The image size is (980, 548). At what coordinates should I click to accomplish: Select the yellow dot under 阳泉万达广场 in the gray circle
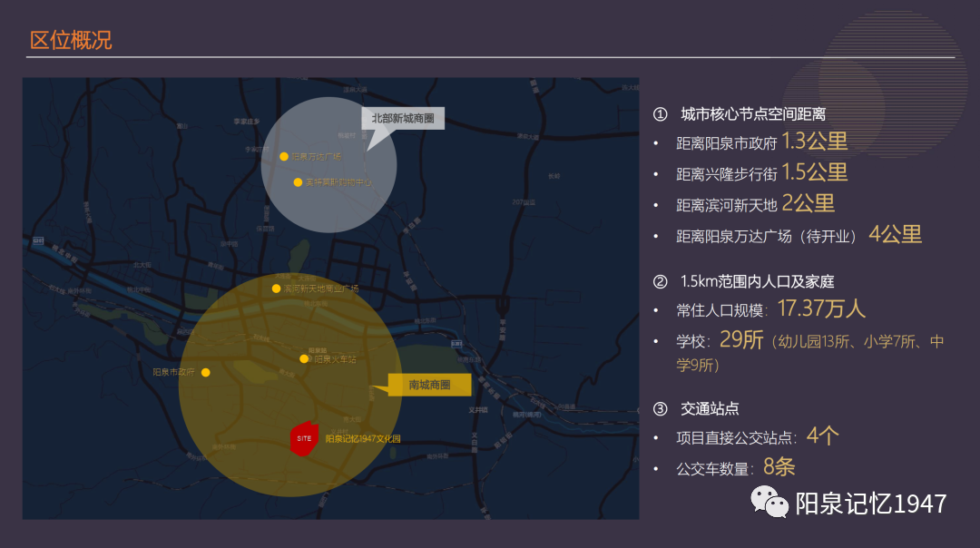pos(298,182)
